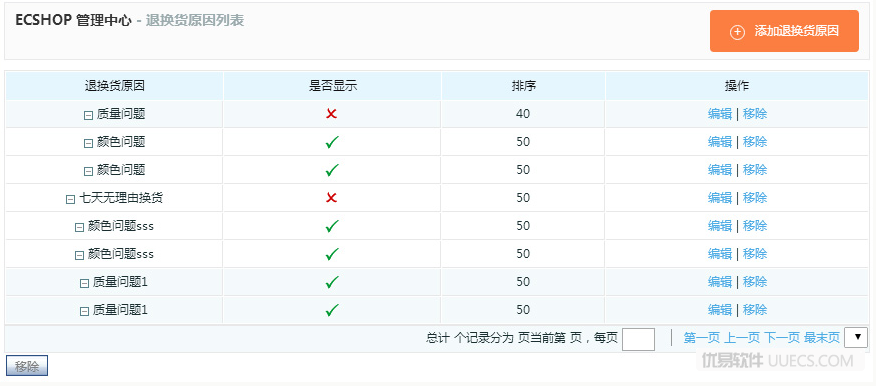Image resolution: width=876 pixels, height=386 pixels.
Task: Click the 是否显示 column header
Action: tap(333, 86)
